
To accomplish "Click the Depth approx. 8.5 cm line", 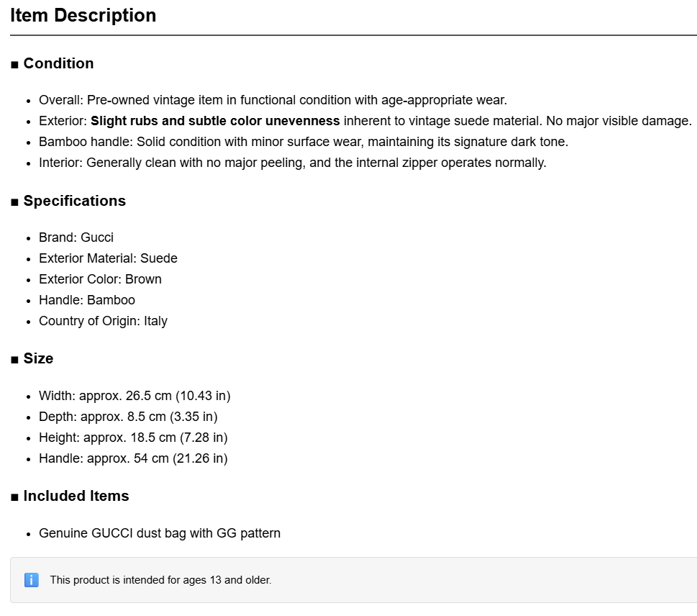I will 128,417.
